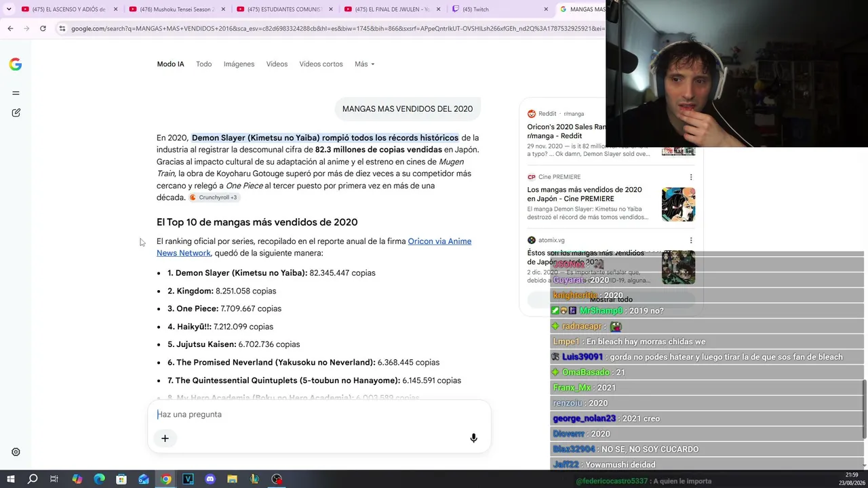
Task: Open the Mail app on taskbar
Action: coord(144,479)
